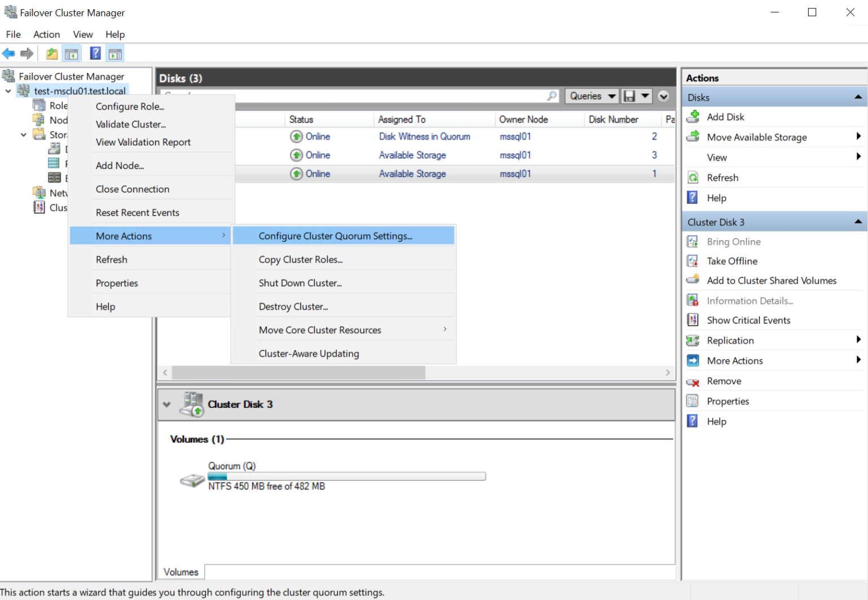The height and width of the screenshot is (600, 868).
Task: Select Configure Cluster Quorum Settings
Action: [x=336, y=236]
